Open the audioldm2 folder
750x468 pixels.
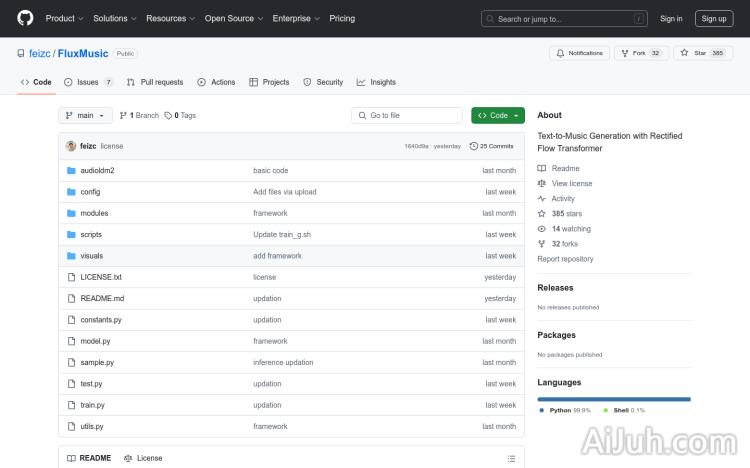pos(97,171)
